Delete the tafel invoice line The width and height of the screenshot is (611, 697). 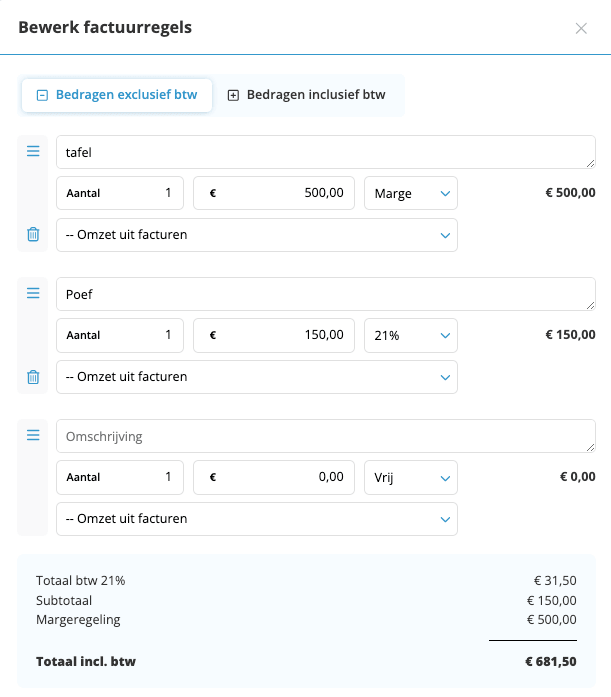tap(33, 235)
